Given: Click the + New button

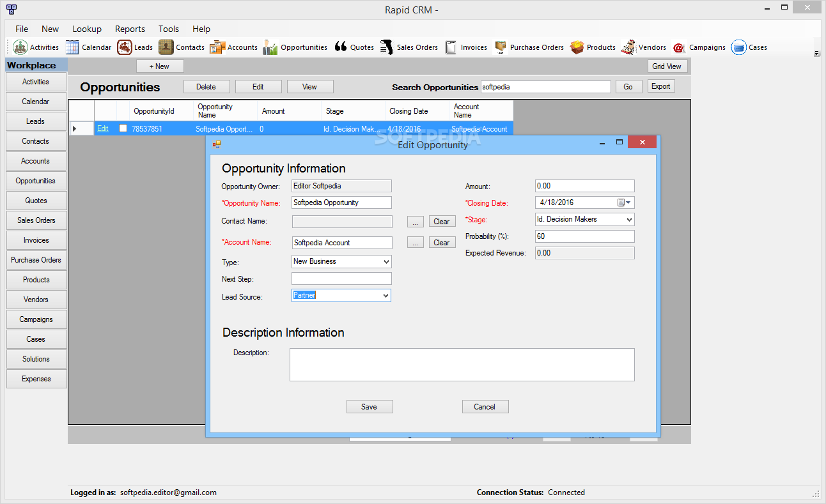Looking at the screenshot, I should (x=160, y=66).
